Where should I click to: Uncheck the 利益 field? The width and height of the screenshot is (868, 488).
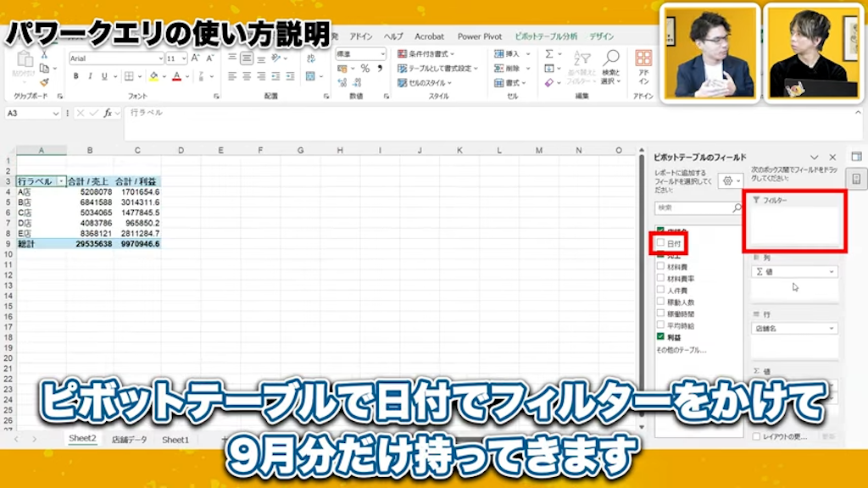click(x=659, y=336)
